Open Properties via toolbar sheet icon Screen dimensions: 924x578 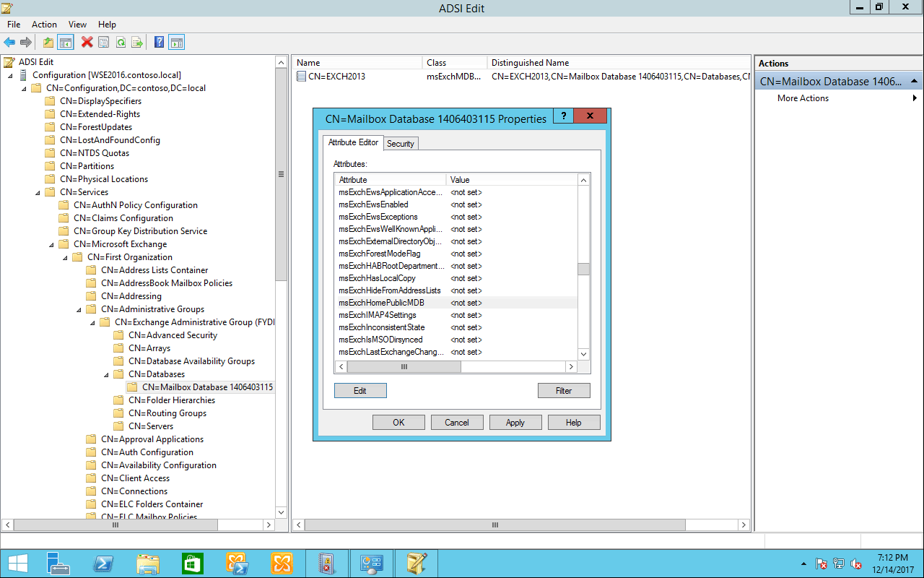[103, 42]
